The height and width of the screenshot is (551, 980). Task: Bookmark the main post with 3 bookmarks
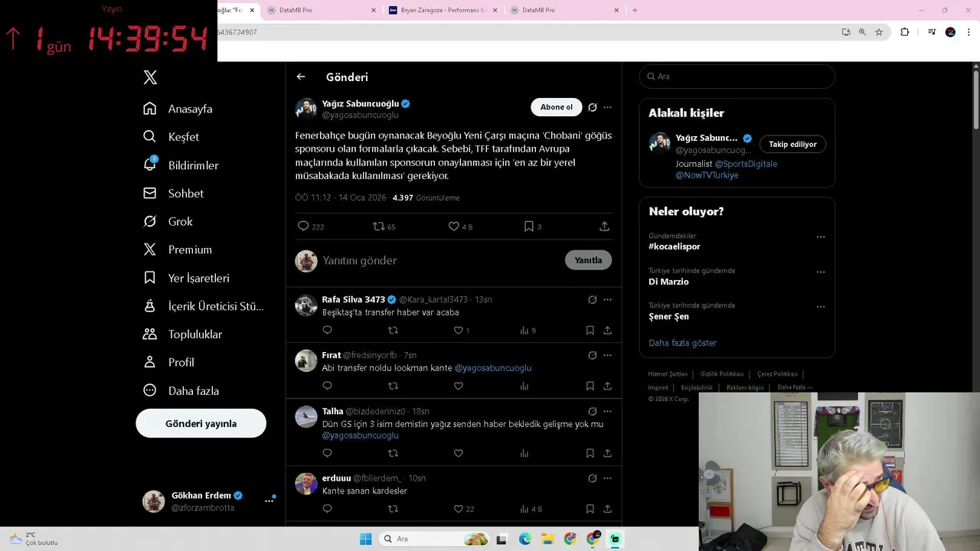[528, 227]
